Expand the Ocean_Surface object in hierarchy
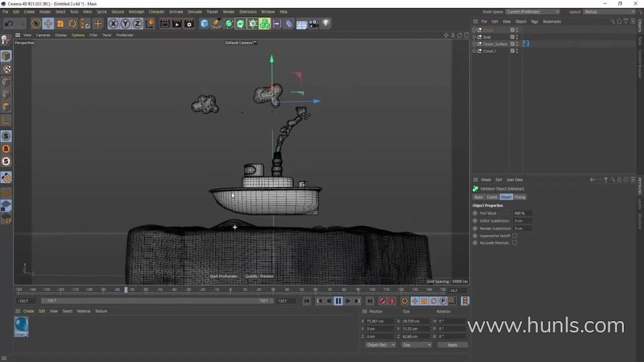644x362 pixels. click(474, 44)
